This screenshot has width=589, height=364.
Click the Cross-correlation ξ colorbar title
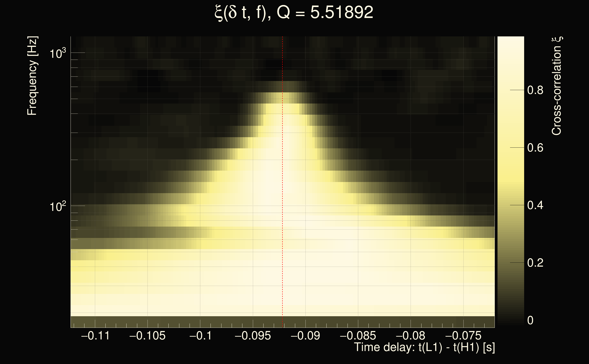557,86
